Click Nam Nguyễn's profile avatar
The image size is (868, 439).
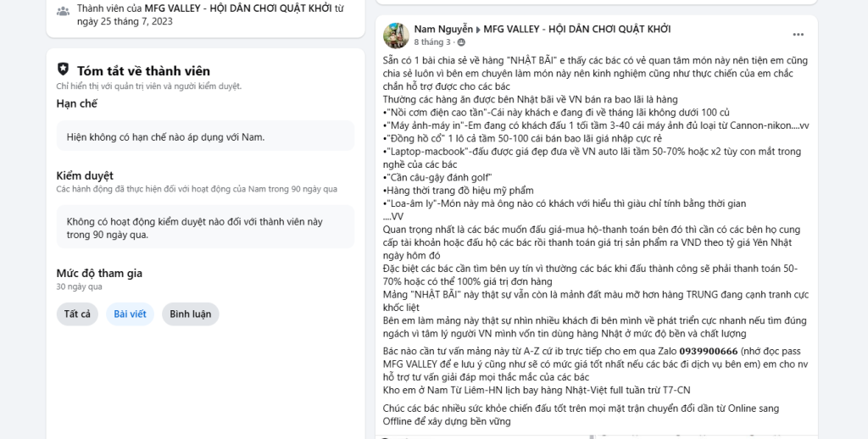pos(396,35)
